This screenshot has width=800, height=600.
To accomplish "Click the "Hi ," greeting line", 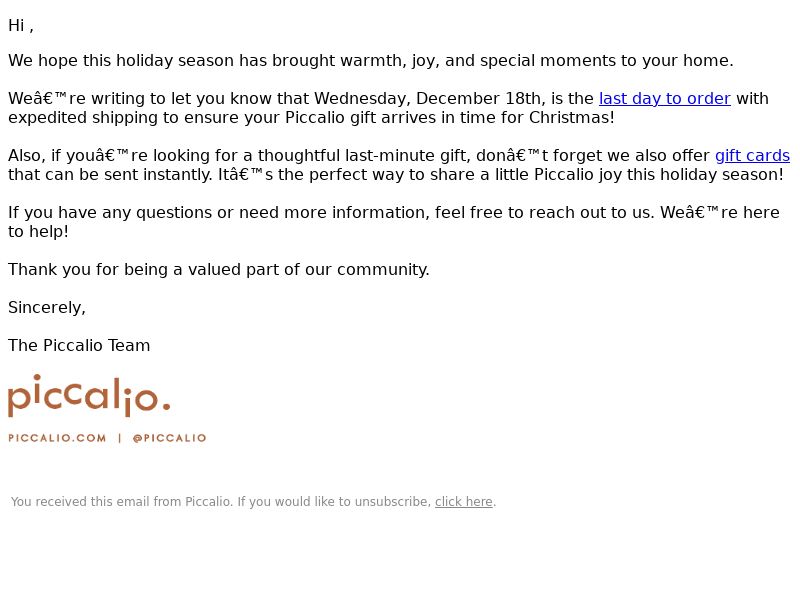I will click(21, 26).
